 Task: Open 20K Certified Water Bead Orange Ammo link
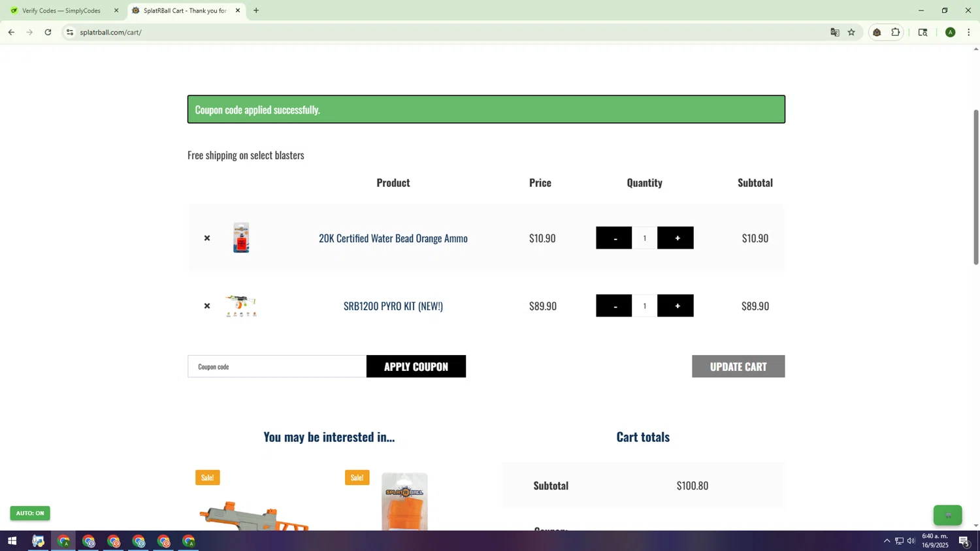click(x=393, y=238)
